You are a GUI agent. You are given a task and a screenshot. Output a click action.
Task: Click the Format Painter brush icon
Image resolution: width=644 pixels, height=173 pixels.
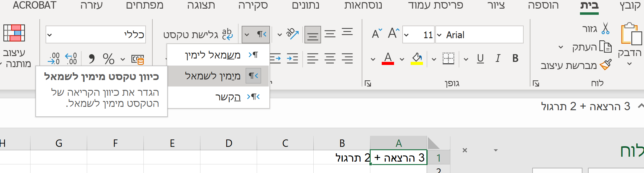click(606, 65)
